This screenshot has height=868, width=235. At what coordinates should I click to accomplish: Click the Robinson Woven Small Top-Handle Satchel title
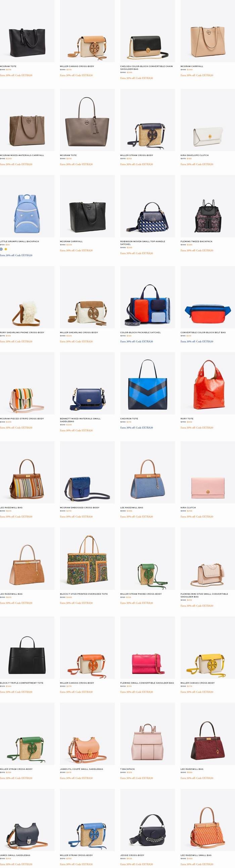click(142, 243)
